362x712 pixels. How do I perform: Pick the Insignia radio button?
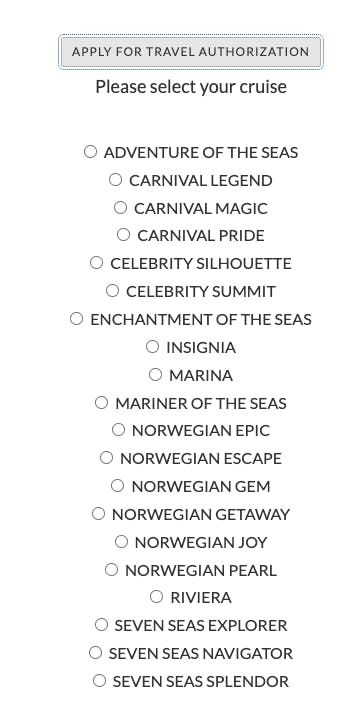point(153,347)
